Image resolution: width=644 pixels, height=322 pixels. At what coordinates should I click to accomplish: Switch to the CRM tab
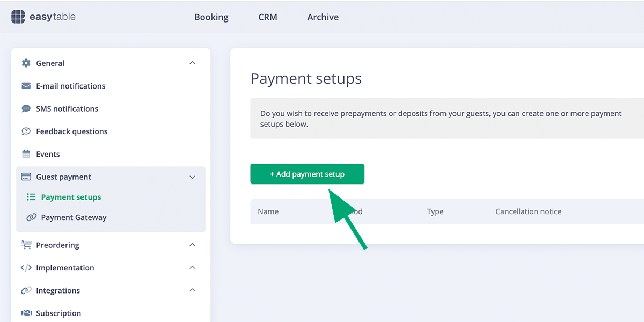(268, 17)
